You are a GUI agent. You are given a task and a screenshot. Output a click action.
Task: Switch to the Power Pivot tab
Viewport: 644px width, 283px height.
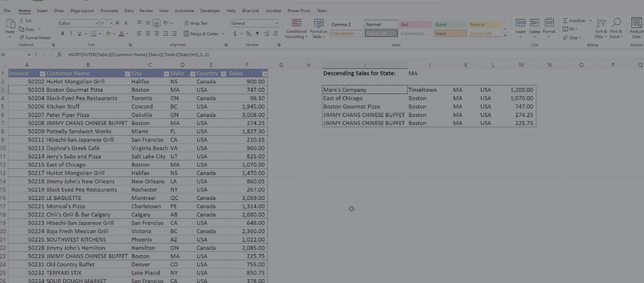coord(299,10)
